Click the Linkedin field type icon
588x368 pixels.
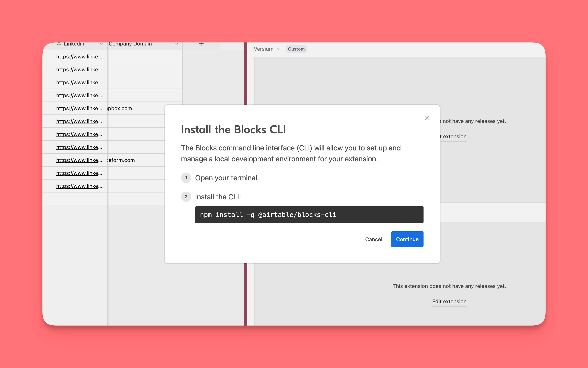59,44
